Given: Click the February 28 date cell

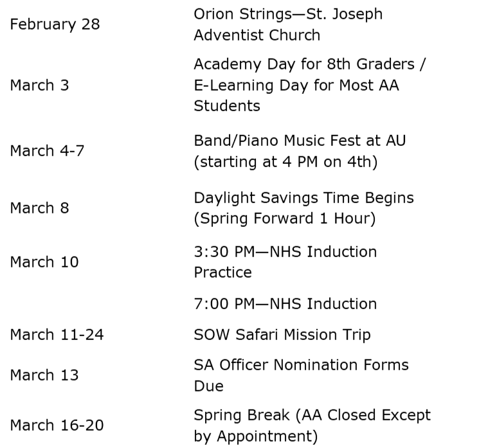Looking at the screenshot, I should [55, 24].
